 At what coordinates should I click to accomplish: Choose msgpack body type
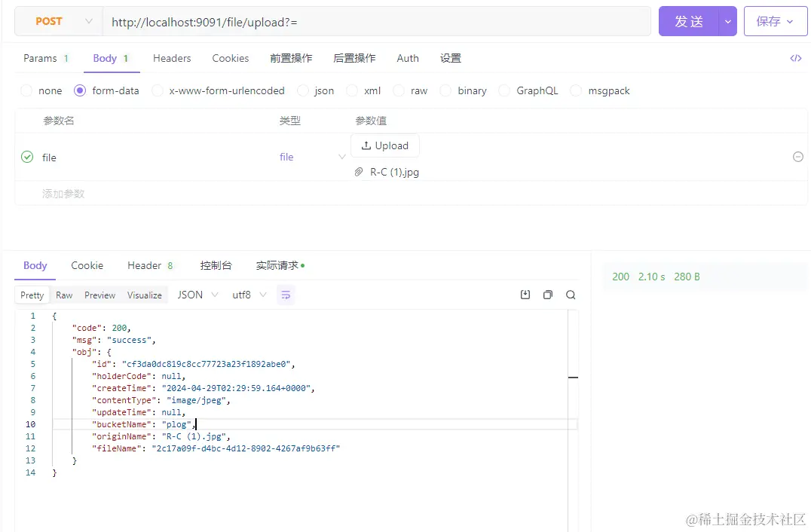(600, 90)
